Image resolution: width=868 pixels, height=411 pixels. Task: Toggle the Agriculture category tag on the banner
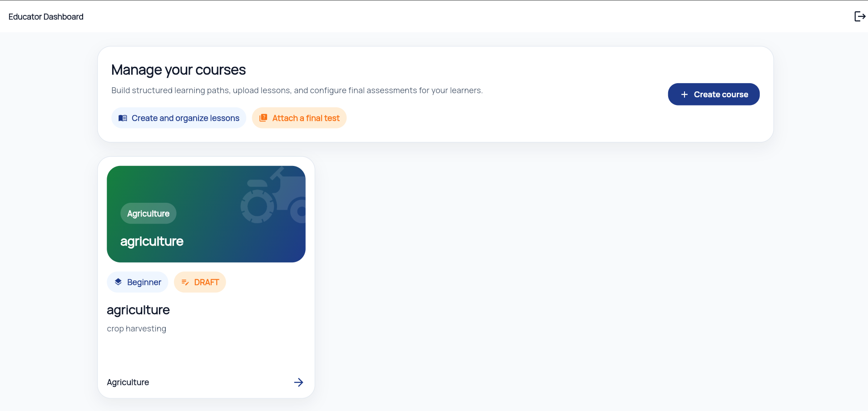(x=148, y=213)
